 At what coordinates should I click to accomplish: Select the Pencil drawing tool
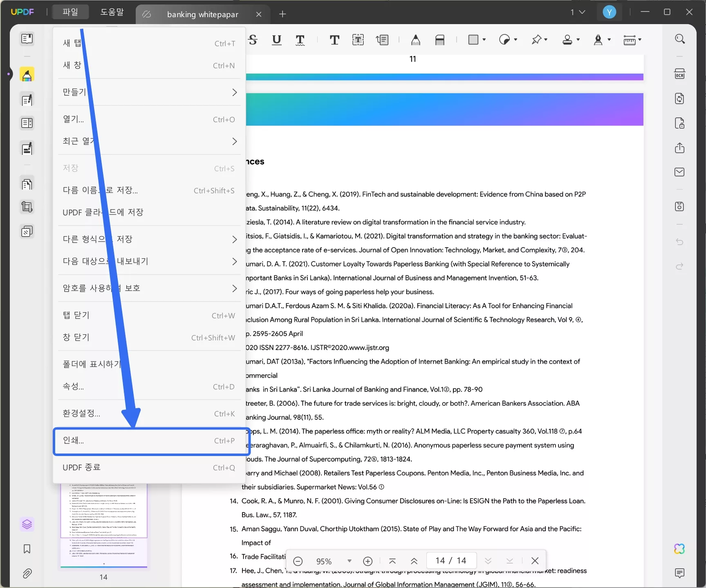(x=416, y=40)
